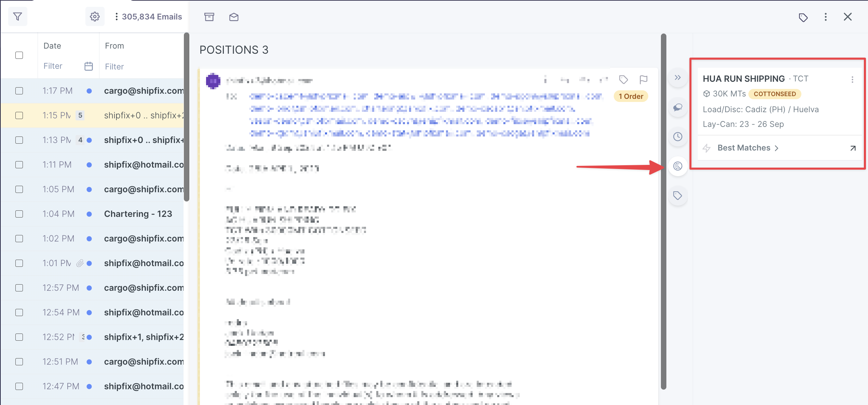The height and width of the screenshot is (405, 868).
Task: Open HUA RUN SHIPPING card options menu
Action: pyautogui.click(x=852, y=79)
